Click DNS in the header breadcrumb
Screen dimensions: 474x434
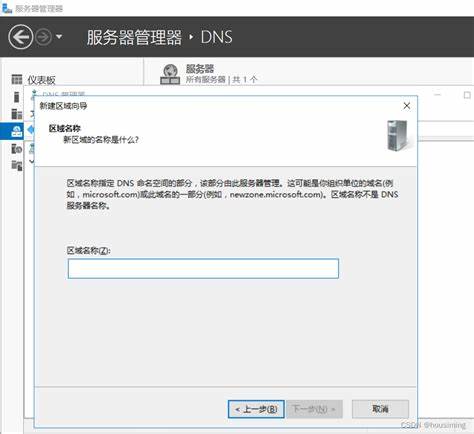click(216, 37)
